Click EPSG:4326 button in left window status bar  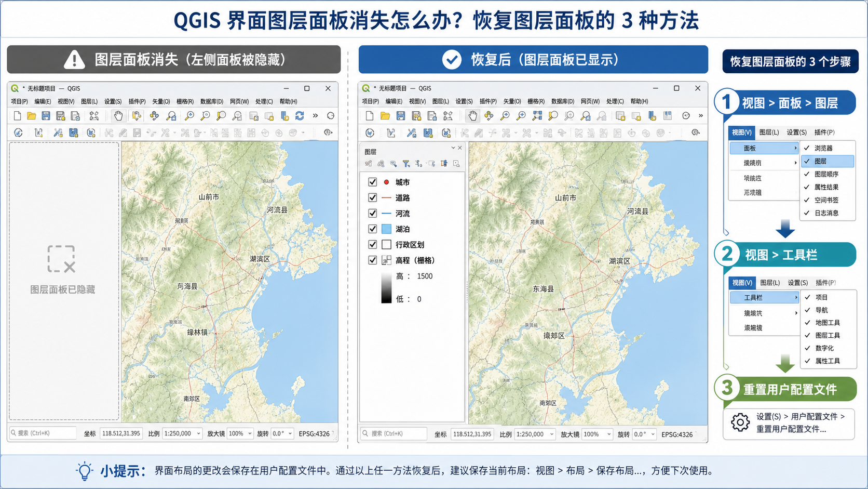tap(314, 433)
